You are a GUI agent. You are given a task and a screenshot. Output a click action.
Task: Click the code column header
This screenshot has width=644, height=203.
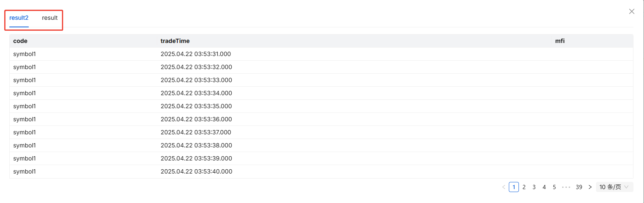coord(20,41)
